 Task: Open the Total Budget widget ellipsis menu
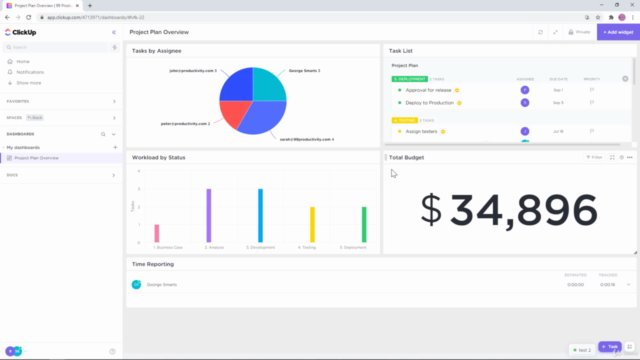click(629, 157)
